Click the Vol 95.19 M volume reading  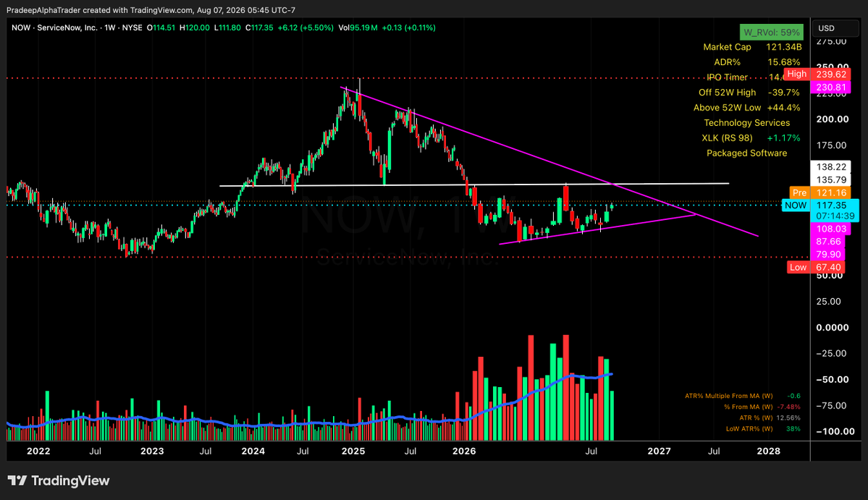358,27
